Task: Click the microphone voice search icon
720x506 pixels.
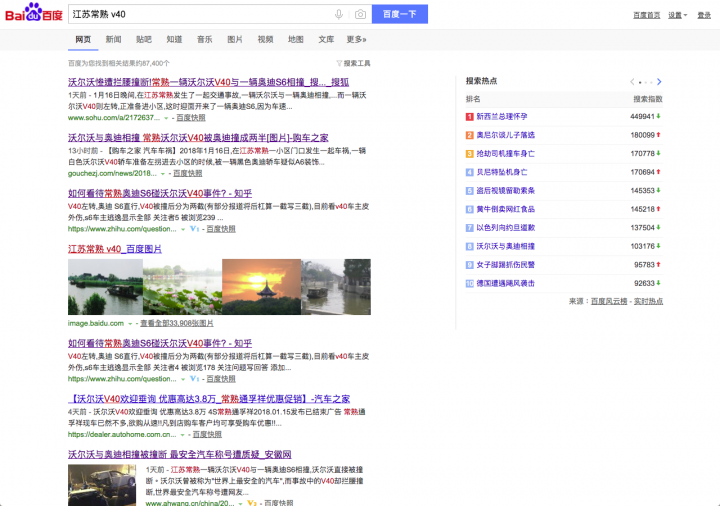Action: pos(339,14)
